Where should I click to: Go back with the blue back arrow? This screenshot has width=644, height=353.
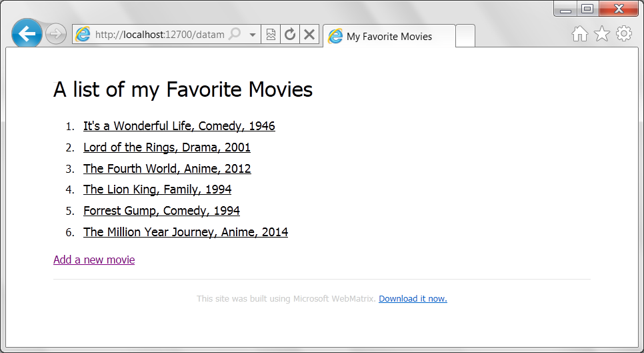point(27,33)
